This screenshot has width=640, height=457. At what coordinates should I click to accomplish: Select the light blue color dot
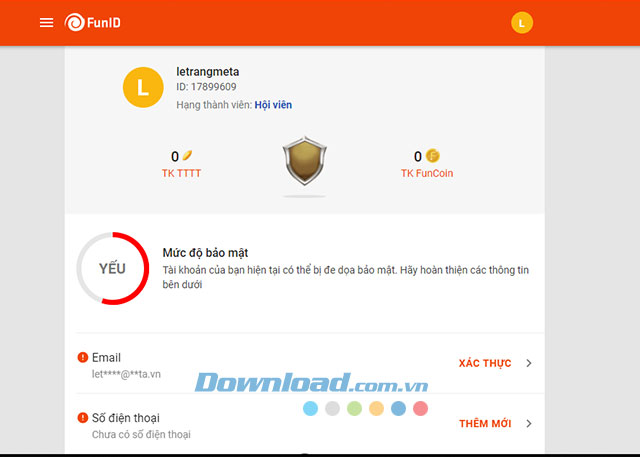pos(311,408)
